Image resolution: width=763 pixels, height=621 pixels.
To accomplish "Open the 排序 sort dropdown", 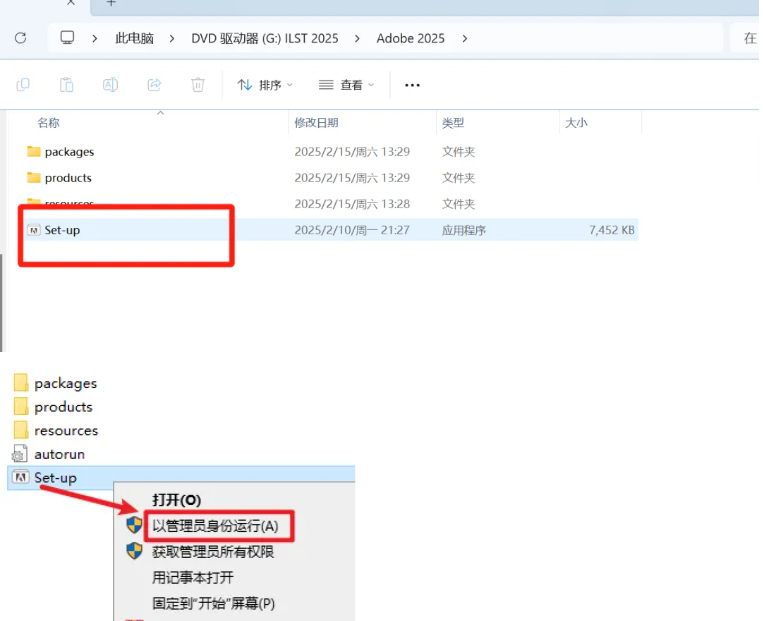I will (265, 85).
